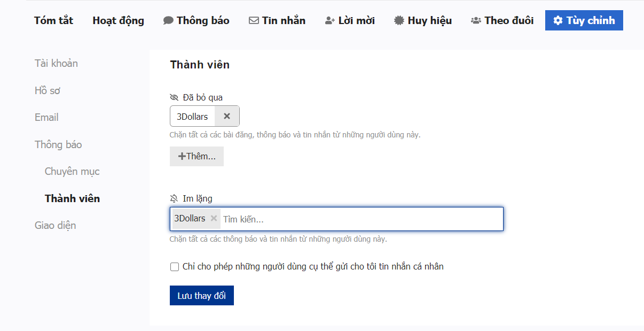Click the Theo đuôi group icon
This screenshot has height=331, width=644.
(476, 21)
